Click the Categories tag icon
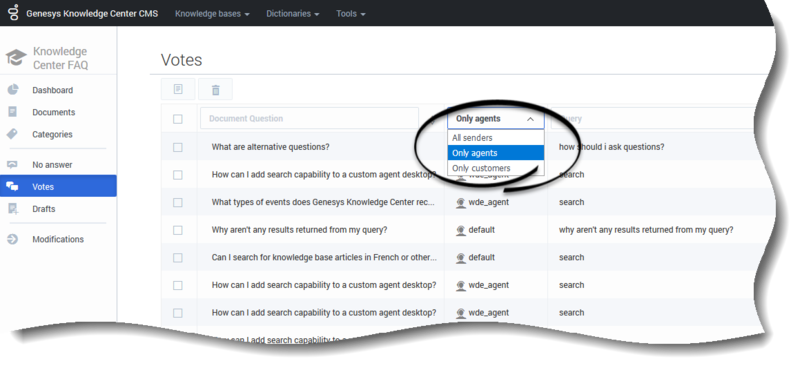This screenshot has width=800, height=368. tap(12, 134)
